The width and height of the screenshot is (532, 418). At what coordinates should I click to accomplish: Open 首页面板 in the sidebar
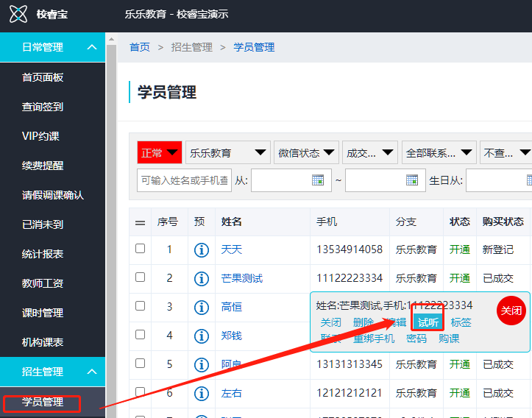click(x=43, y=77)
